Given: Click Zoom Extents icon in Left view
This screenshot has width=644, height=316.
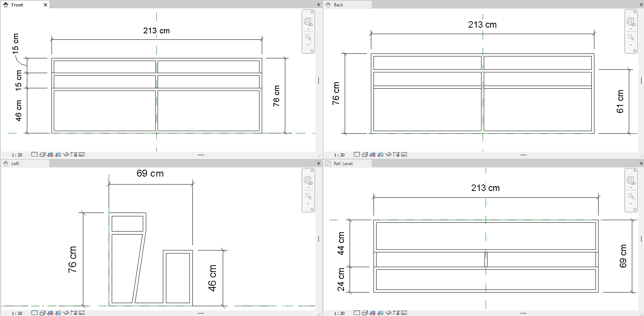Looking at the screenshot, I should tap(308, 196).
